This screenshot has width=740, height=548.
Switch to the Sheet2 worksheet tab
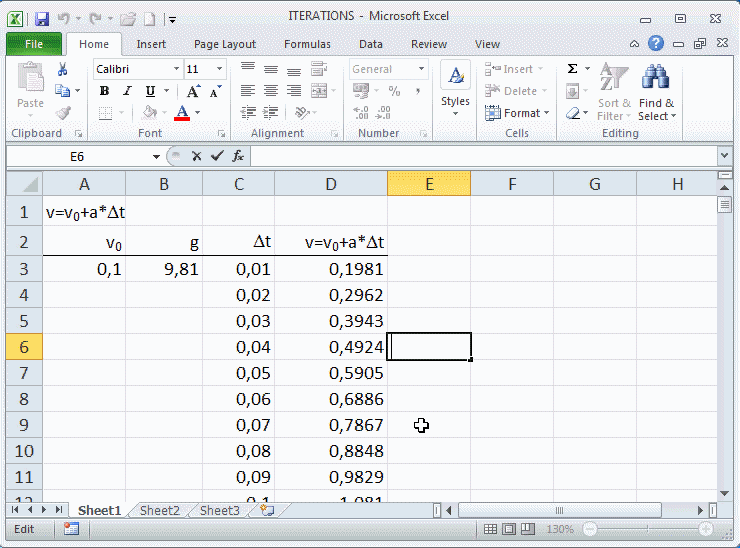(x=160, y=510)
